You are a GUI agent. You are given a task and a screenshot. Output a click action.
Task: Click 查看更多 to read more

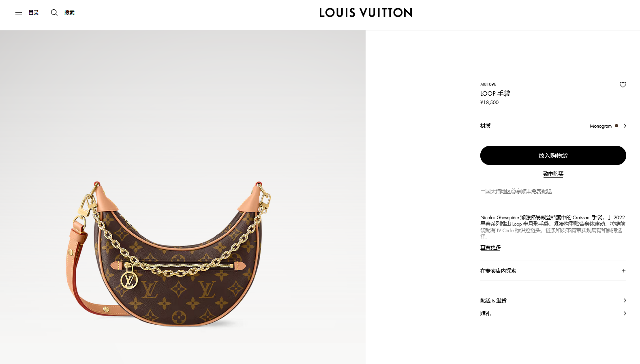coord(490,247)
